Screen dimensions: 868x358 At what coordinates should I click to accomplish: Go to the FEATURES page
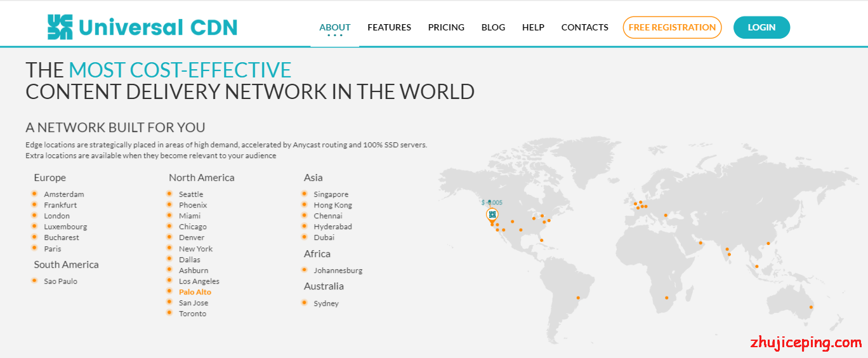pos(389,27)
